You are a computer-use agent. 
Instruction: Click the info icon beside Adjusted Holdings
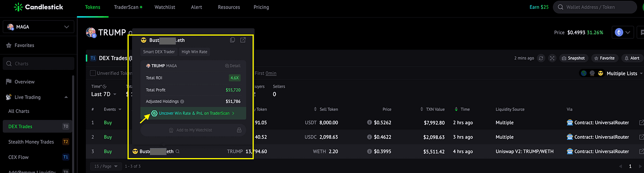click(x=182, y=101)
